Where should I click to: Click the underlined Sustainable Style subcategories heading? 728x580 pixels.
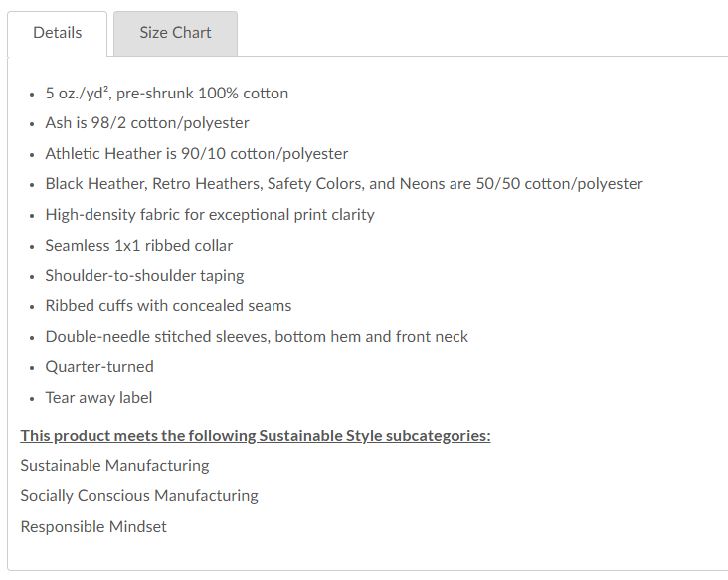tap(256, 436)
